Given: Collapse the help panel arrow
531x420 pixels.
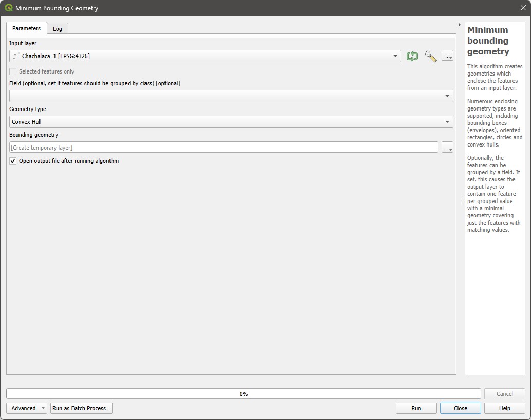Looking at the screenshot, I should pos(459,25).
